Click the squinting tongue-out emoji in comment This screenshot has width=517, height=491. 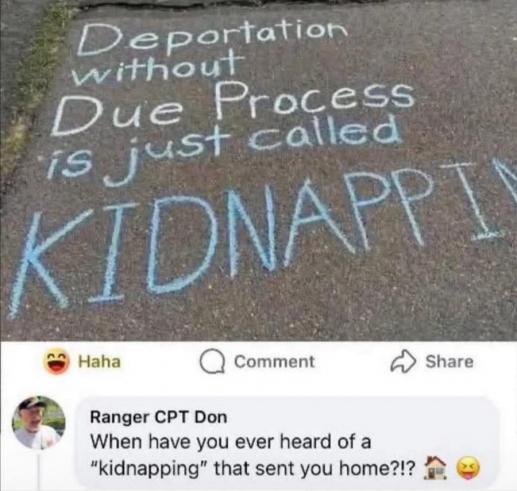click(x=469, y=468)
